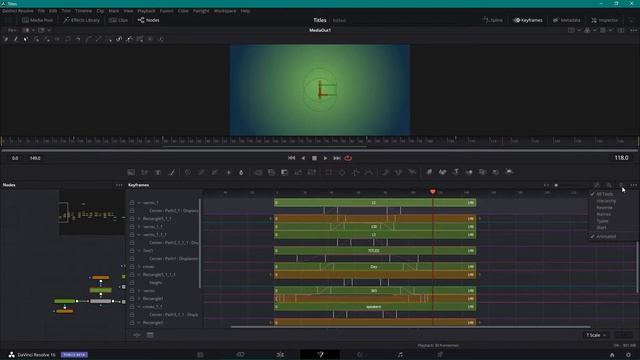Viewport: 640px width, 360px height.
Task: Add a Merge 3D node from the toolbar
Action: click(469, 172)
